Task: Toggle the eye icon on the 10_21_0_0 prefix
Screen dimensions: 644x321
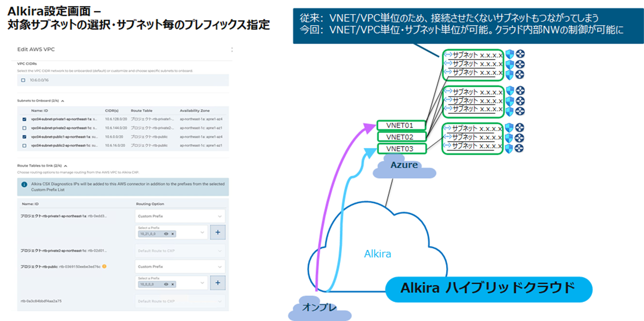Action: pos(165,235)
